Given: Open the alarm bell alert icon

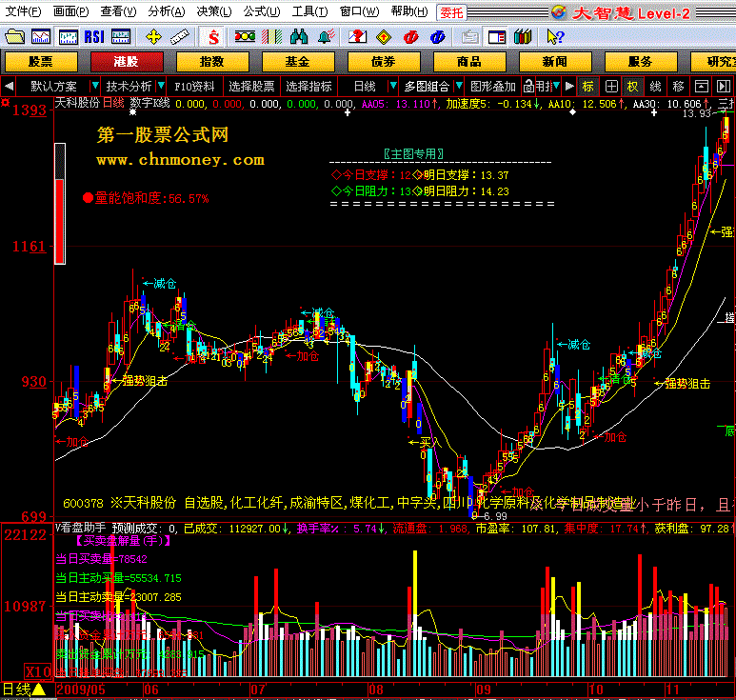Looking at the screenshot, I should 327,36.
